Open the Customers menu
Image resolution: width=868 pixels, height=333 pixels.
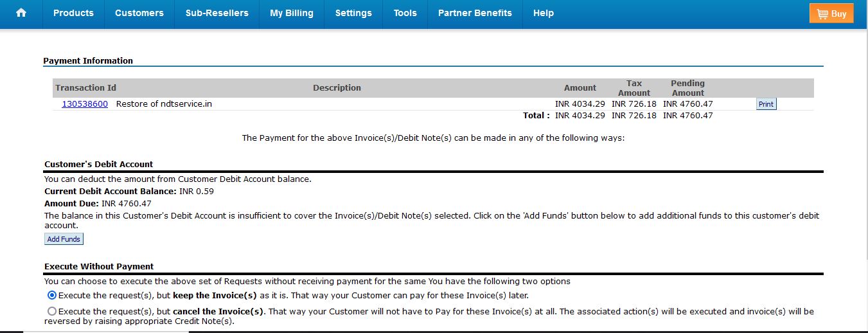[x=139, y=13]
